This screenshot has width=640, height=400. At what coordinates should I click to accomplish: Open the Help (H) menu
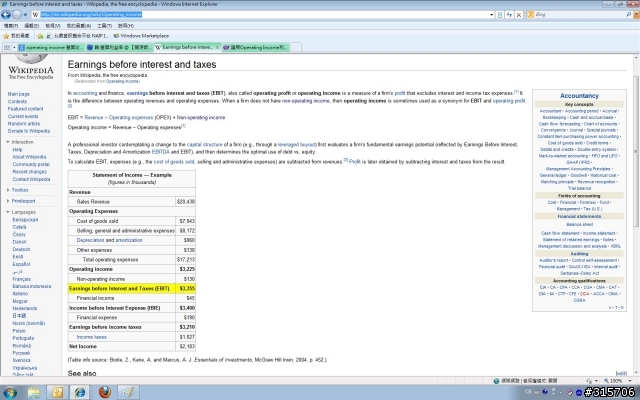126,26
